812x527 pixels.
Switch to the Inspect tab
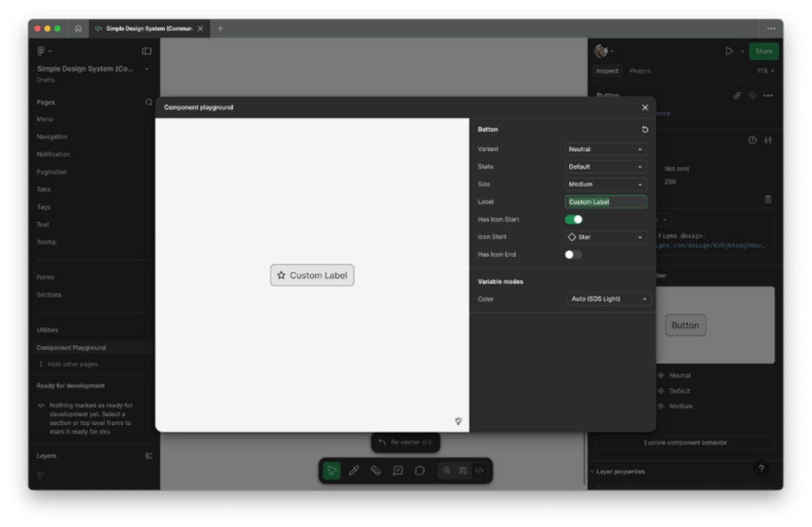point(607,70)
